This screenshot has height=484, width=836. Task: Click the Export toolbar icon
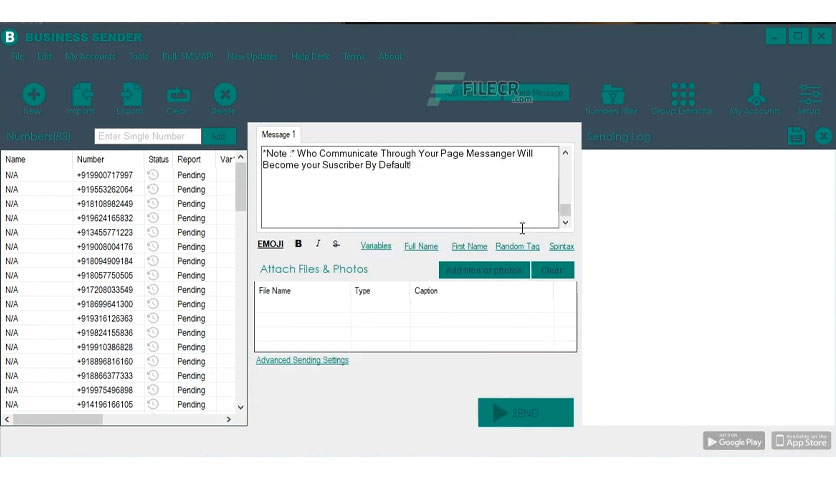pos(130,95)
